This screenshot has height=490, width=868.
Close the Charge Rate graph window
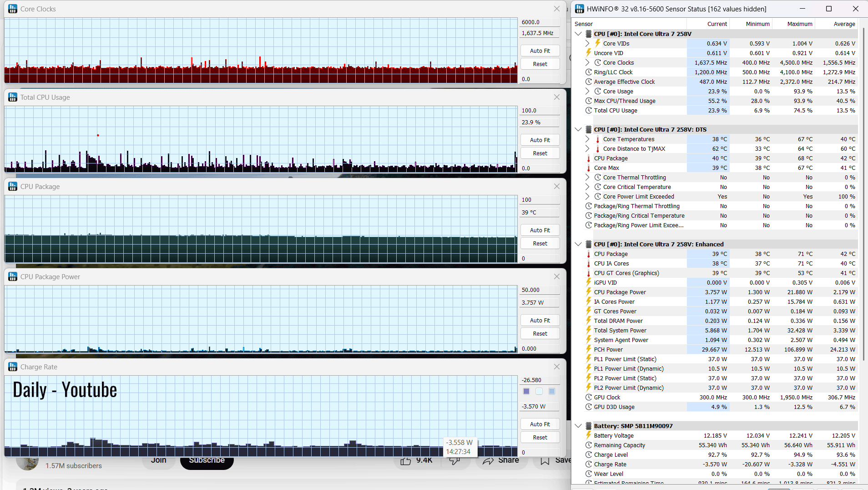point(557,367)
